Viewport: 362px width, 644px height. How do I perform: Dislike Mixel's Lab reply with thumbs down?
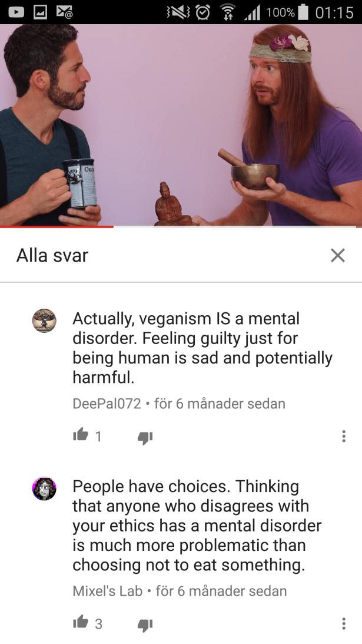pos(145,625)
